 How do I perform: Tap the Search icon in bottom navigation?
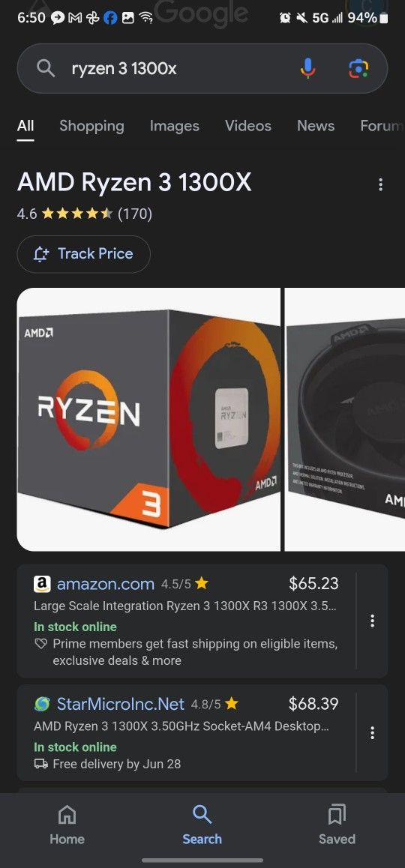pos(202,814)
